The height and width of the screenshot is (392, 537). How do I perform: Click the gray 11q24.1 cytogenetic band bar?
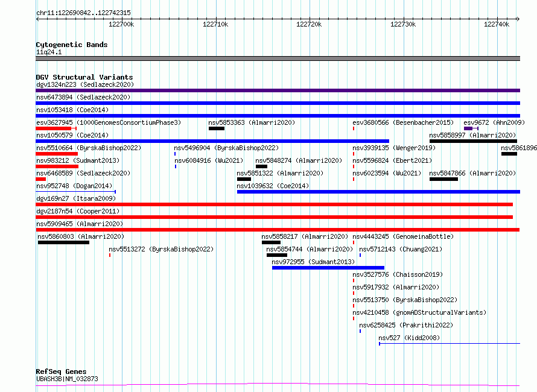point(278,58)
